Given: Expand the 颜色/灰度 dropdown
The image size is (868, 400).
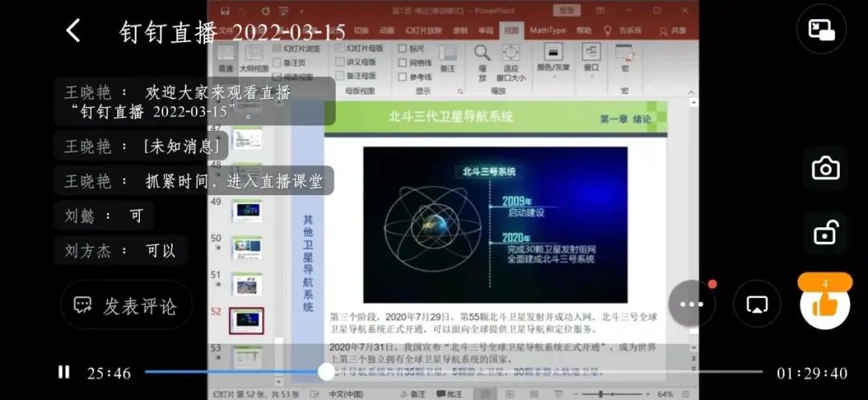Looking at the screenshot, I should [552, 68].
